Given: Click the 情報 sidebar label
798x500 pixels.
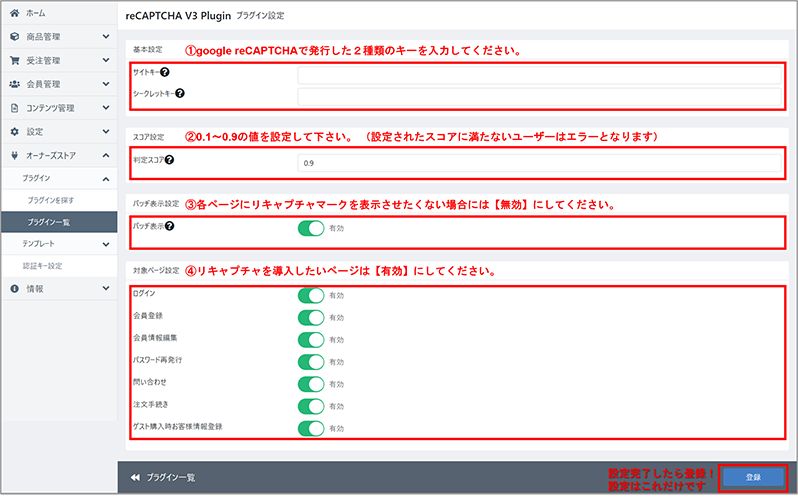Looking at the screenshot, I should point(35,289).
